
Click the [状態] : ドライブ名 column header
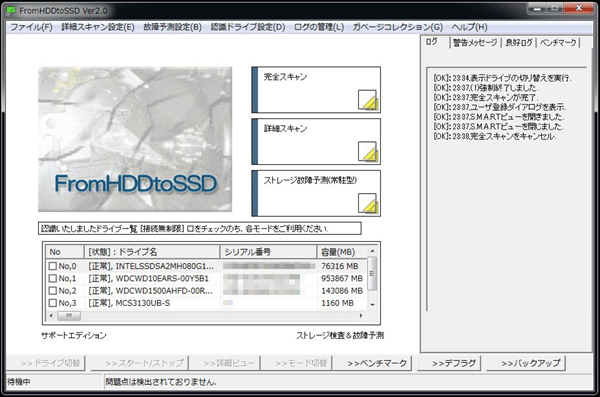(x=152, y=252)
